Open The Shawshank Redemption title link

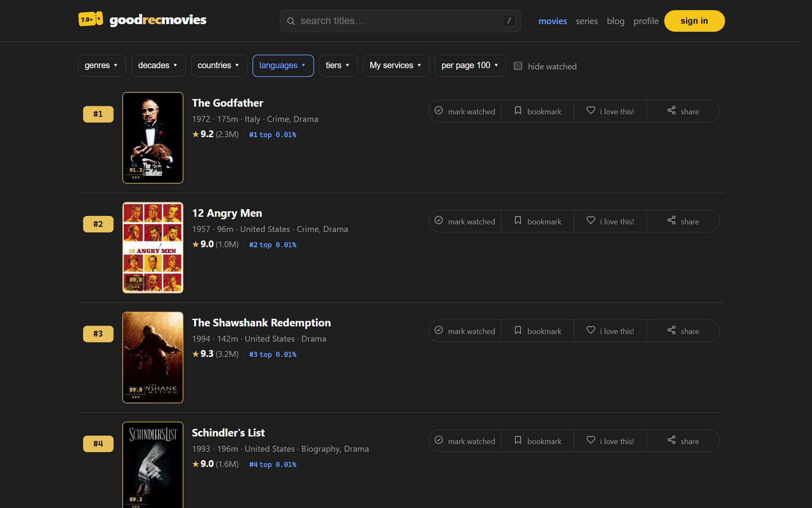tap(261, 323)
